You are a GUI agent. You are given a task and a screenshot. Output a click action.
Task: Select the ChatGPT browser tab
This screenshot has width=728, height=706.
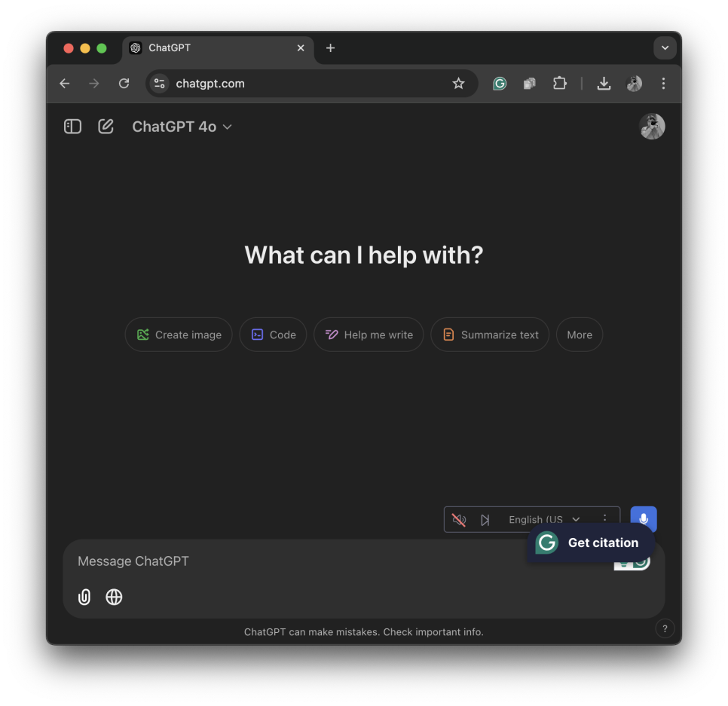(219, 48)
